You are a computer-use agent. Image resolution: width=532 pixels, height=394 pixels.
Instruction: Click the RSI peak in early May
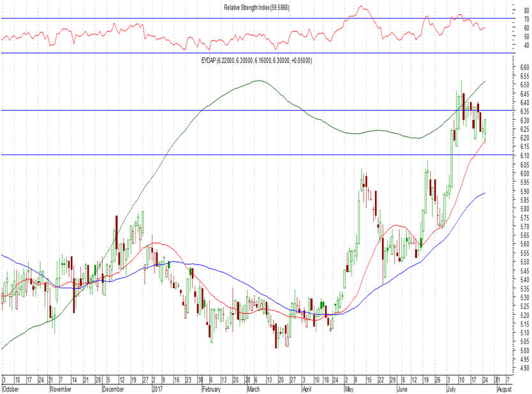pos(361,6)
